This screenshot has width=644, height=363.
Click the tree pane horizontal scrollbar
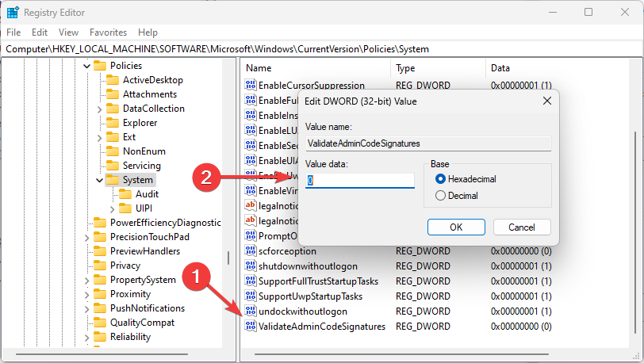(x=102, y=354)
